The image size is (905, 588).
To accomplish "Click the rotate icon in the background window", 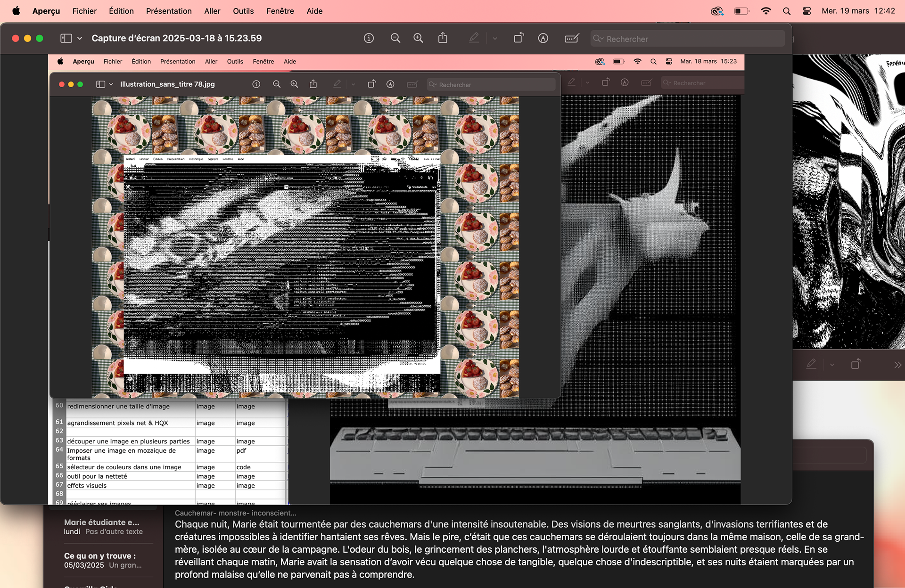I will pyautogui.click(x=856, y=364).
